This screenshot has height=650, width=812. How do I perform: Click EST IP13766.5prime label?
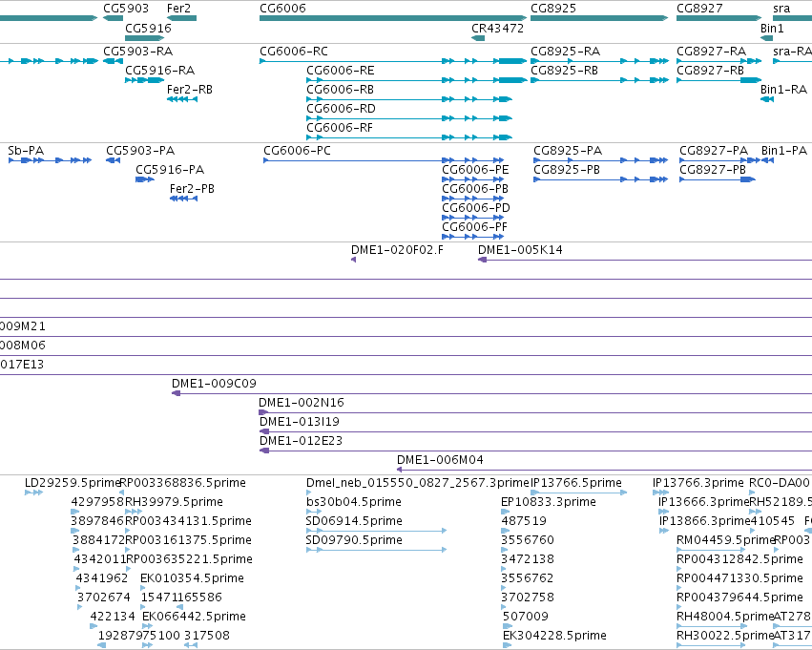click(x=576, y=483)
